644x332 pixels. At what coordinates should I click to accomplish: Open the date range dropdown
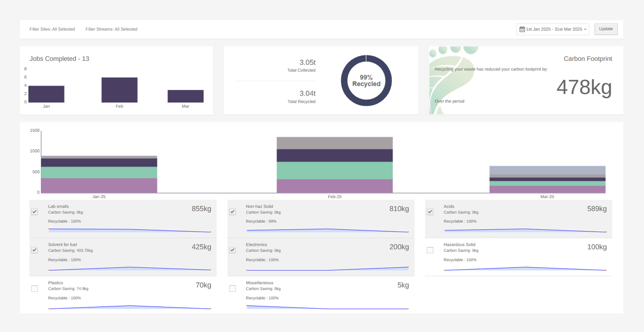pos(552,29)
